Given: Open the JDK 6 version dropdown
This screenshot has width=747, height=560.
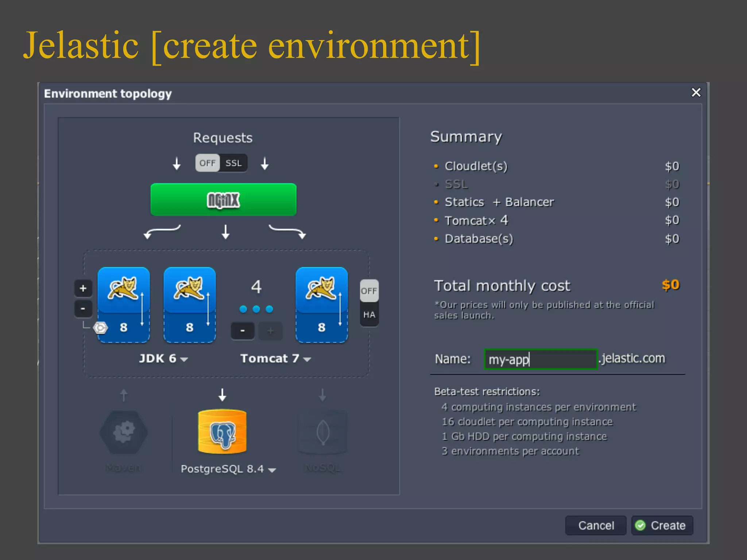Looking at the screenshot, I should 163,359.
